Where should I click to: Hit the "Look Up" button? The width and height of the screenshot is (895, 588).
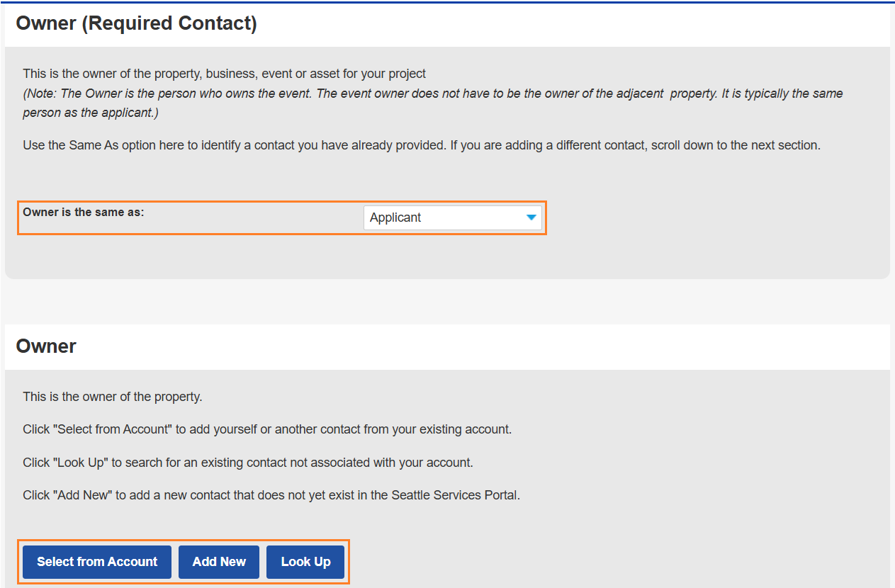[x=305, y=562]
